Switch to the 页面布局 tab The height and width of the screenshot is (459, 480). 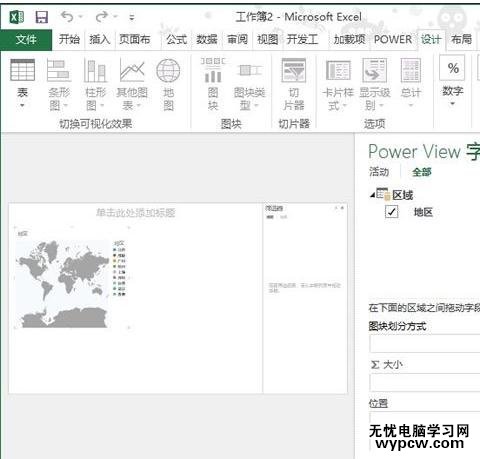pos(135,40)
